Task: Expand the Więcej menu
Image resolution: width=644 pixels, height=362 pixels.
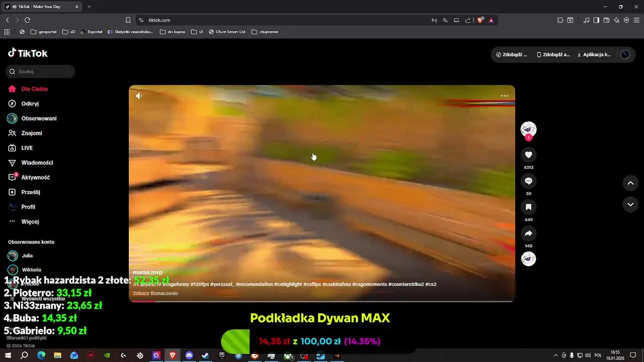Action: 24,222
